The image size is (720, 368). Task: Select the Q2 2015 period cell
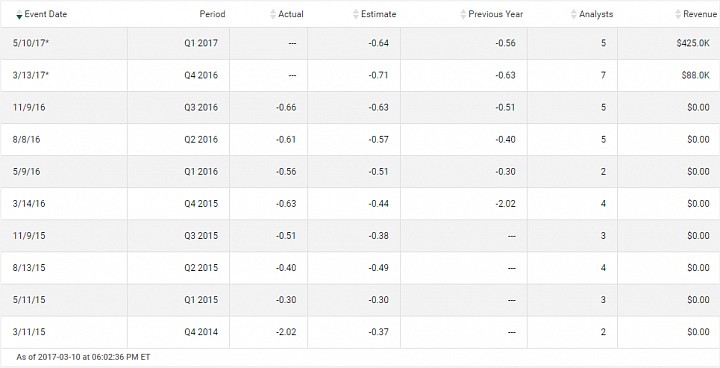[x=179, y=267]
